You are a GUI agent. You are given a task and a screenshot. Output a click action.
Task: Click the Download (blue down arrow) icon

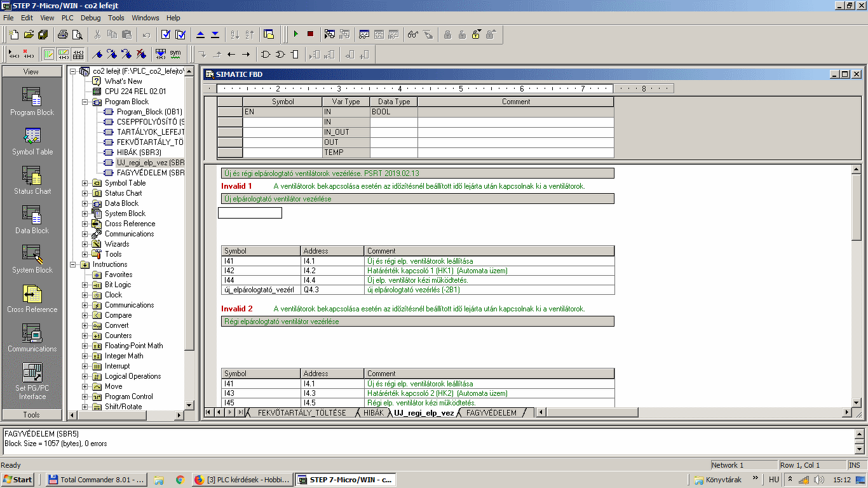click(x=215, y=34)
